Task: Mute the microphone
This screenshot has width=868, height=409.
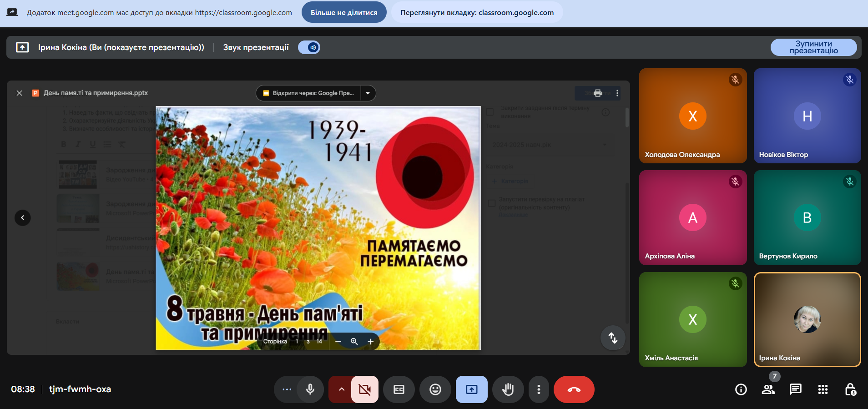Action: click(x=310, y=389)
